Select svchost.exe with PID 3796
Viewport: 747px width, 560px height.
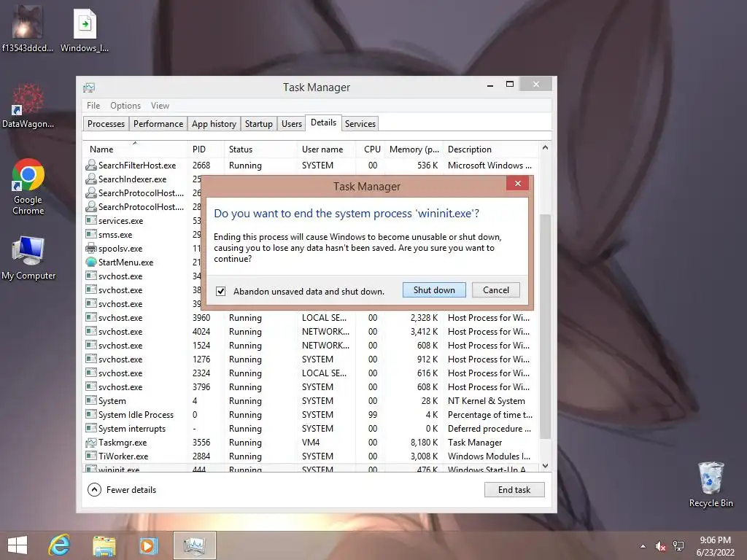pos(311,386)
